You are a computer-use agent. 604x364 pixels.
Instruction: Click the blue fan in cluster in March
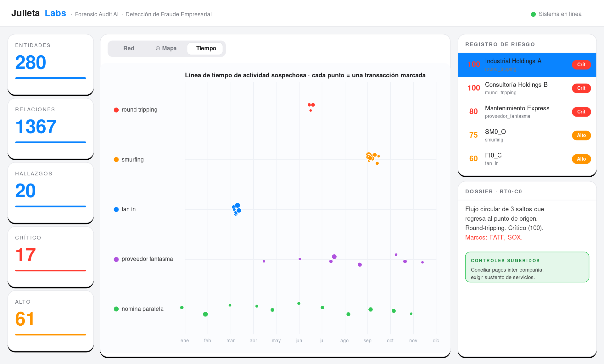(237, 209)
